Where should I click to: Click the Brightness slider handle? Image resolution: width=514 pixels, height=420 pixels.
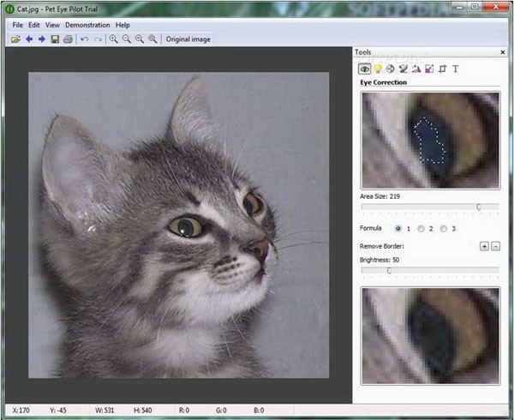tap(389, 270)
